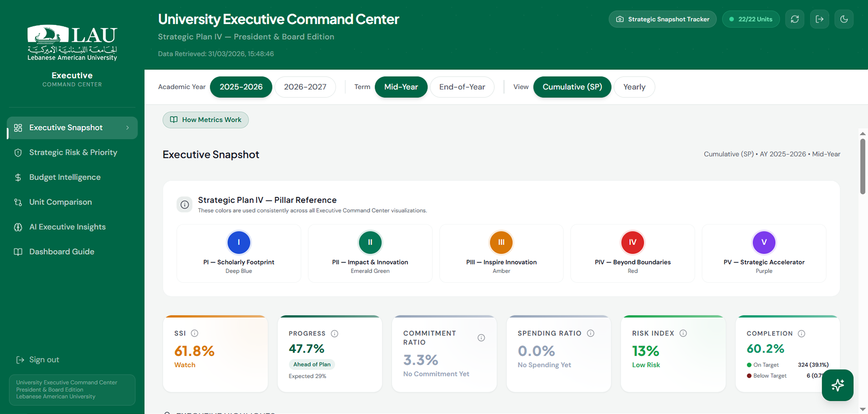Click the How Metrics Work button

coord(206,120)
